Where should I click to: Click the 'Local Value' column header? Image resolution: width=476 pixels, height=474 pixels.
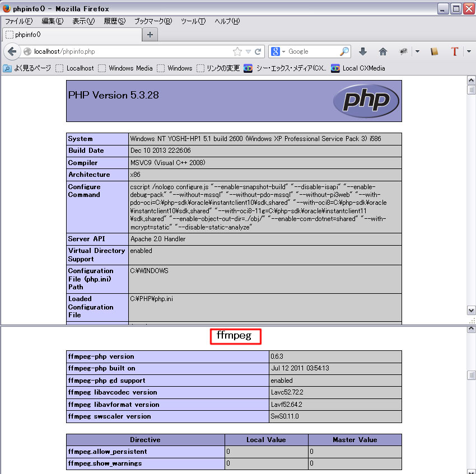pyautogui.click(x=266, y=440)
